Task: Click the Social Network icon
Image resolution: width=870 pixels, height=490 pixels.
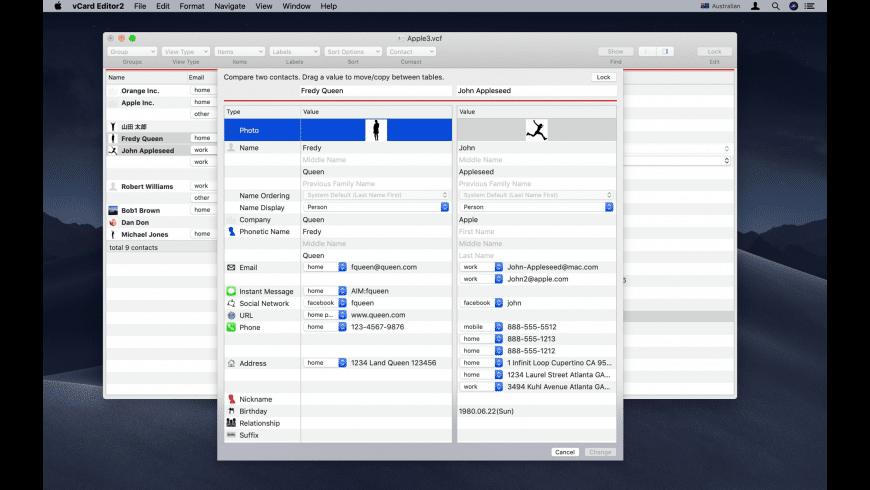Action: point(231,303)
